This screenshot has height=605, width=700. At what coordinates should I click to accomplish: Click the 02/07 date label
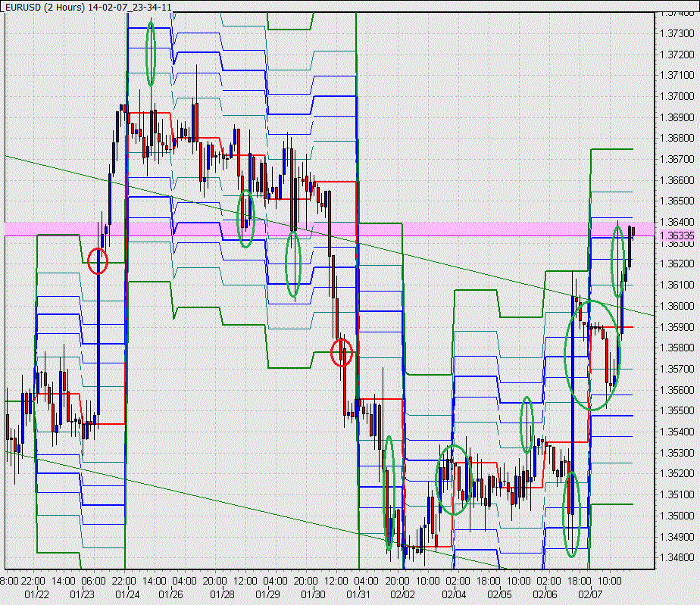pyautogui.click(x=590, y=594)
